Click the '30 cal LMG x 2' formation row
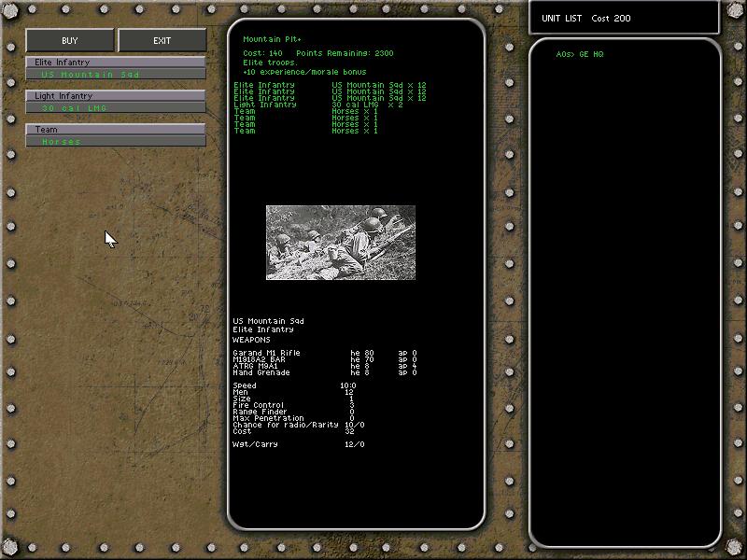The image size is (747, 560). [318, 105]
